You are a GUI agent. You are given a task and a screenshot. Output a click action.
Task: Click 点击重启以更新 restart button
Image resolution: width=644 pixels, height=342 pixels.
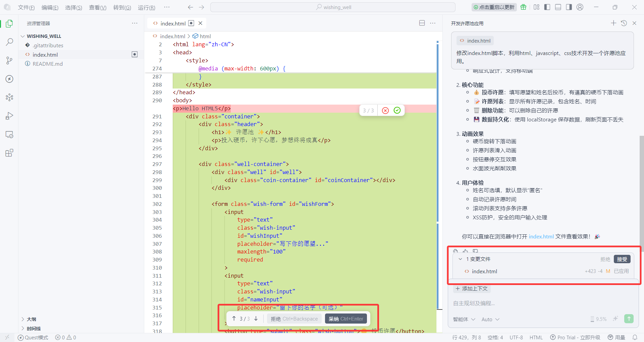[x=494, y=7]
